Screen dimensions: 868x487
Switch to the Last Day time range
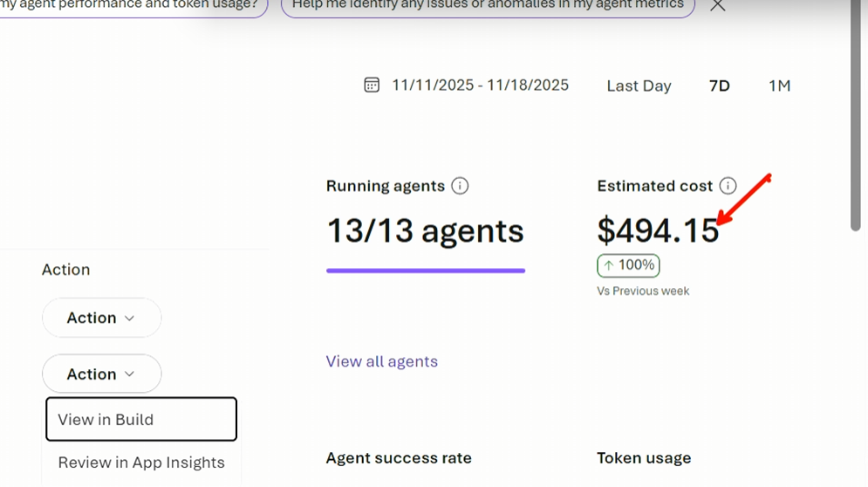coord(639,86)
